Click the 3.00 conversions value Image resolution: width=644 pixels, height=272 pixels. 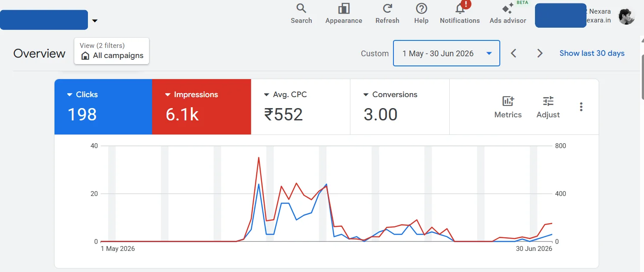point(381,115)
